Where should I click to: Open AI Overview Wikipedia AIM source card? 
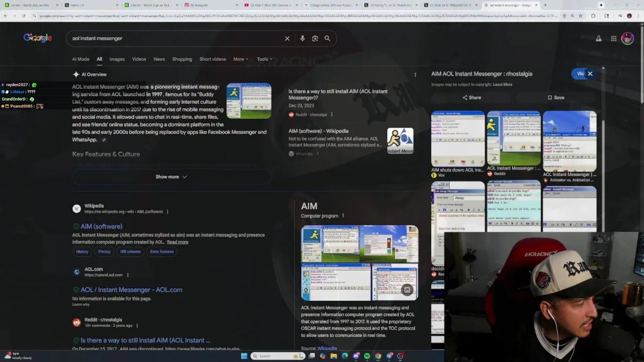click(351, 142)
